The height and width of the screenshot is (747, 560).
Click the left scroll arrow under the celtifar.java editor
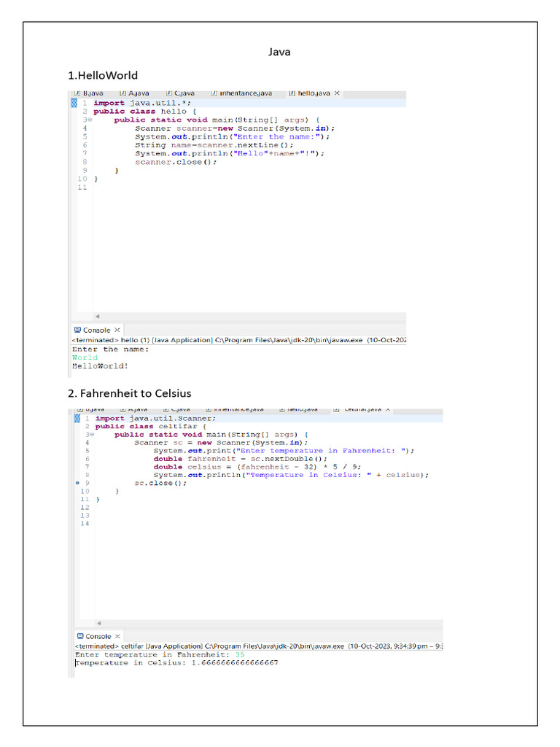point(98,623)
